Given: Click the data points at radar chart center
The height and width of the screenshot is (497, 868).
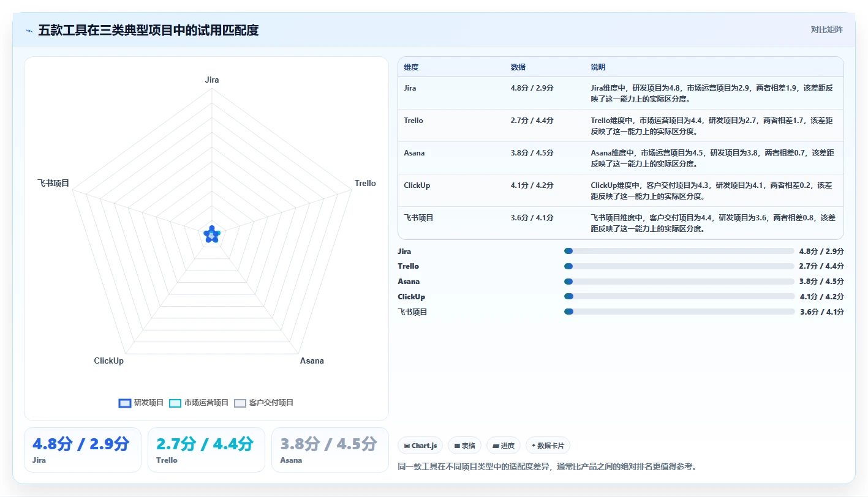Looking at the screenshot, I should 212,234.
